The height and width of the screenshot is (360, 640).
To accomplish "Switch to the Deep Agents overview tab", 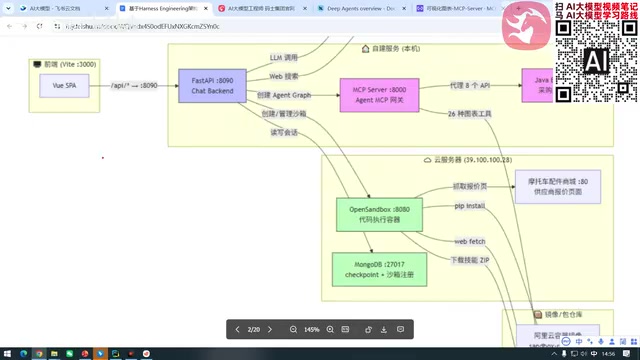I will click(360, 8).
